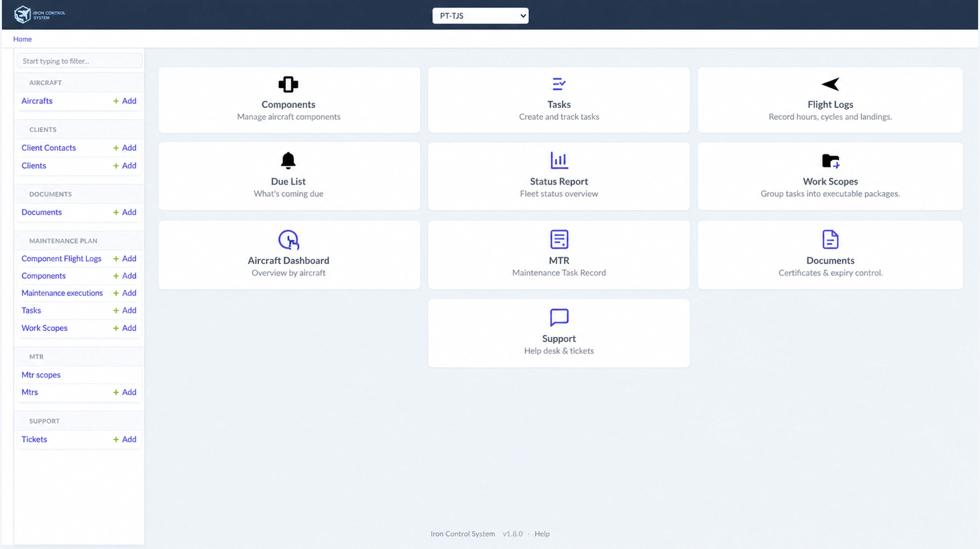Add a maintenance execution

coord(124,293)
